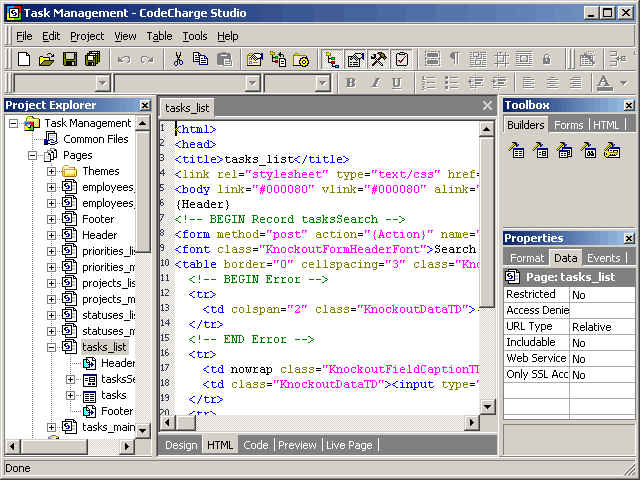This screenshot has width=640, height=480.
Task: Open the Project menu
Action: click(87, 36)
